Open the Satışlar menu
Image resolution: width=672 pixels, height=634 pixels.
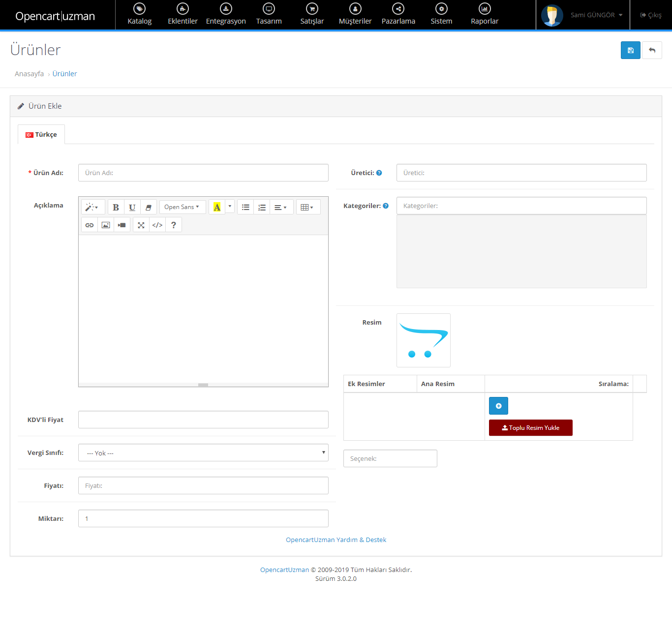(x=312, y=15)
